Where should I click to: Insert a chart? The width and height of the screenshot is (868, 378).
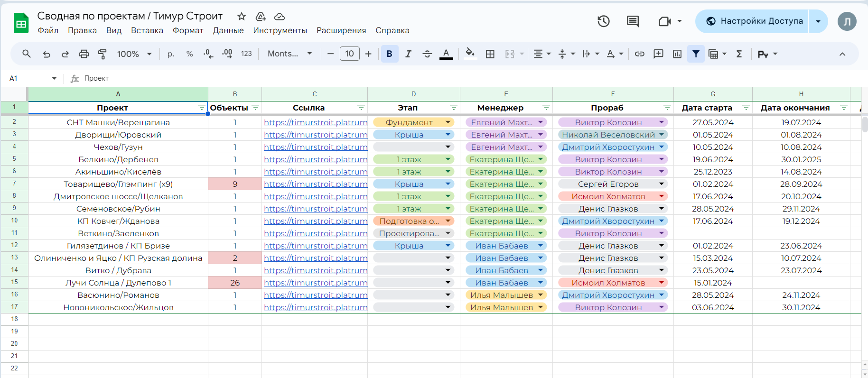click(x=677, y=54)
